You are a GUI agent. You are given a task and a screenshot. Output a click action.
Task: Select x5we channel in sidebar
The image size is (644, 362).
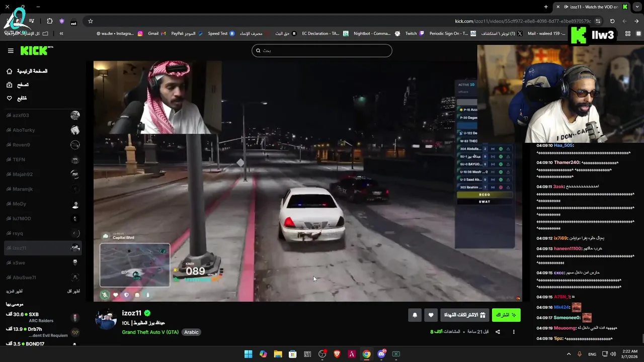pyautogui.click(x=43, y=262)
